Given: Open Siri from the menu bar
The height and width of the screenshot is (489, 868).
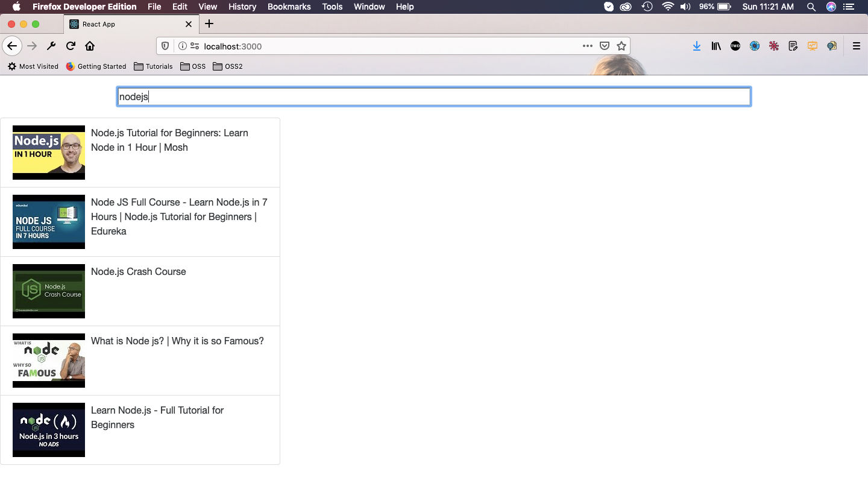Looking at the screenshot, I should [831, 7].
